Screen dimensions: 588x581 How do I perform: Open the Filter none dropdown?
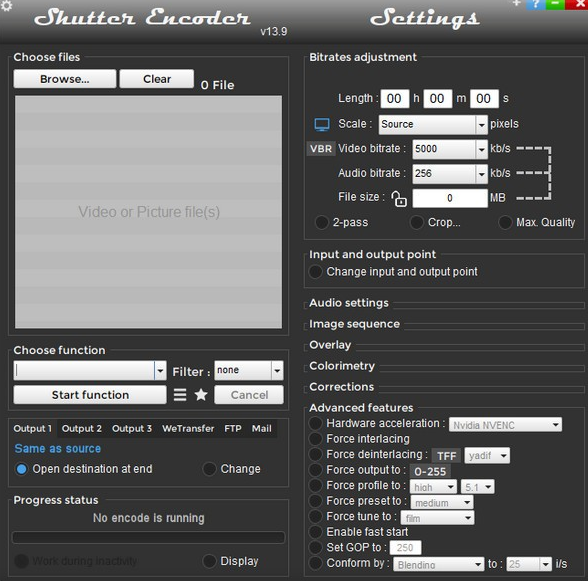click(x=249, y=371)
